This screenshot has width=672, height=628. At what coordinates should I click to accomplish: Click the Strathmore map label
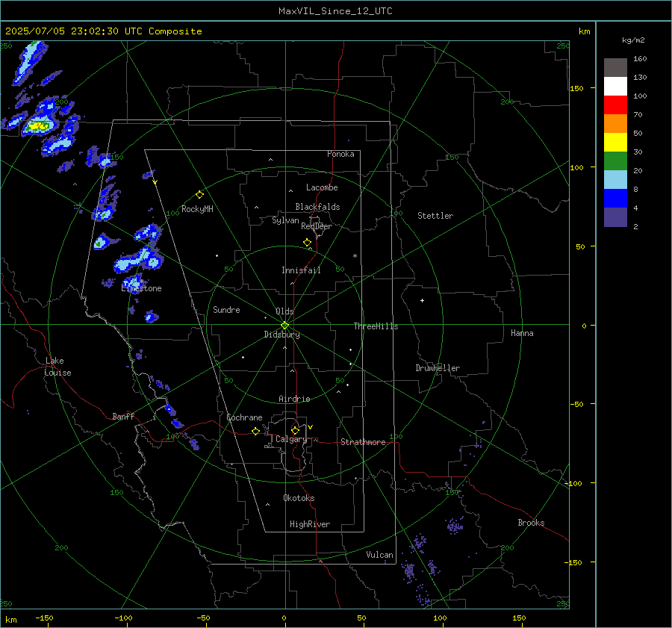click(363, 442)
